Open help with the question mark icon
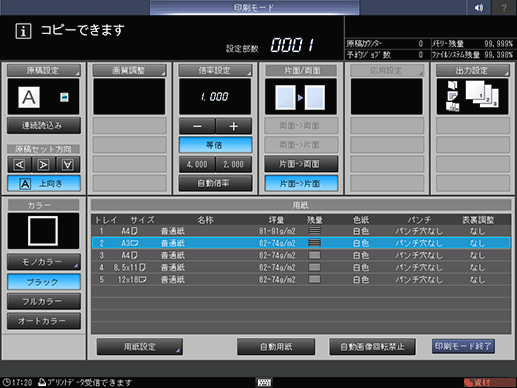Screen dimensions: 517x388 pyautogui.click(x=504, y=7)
